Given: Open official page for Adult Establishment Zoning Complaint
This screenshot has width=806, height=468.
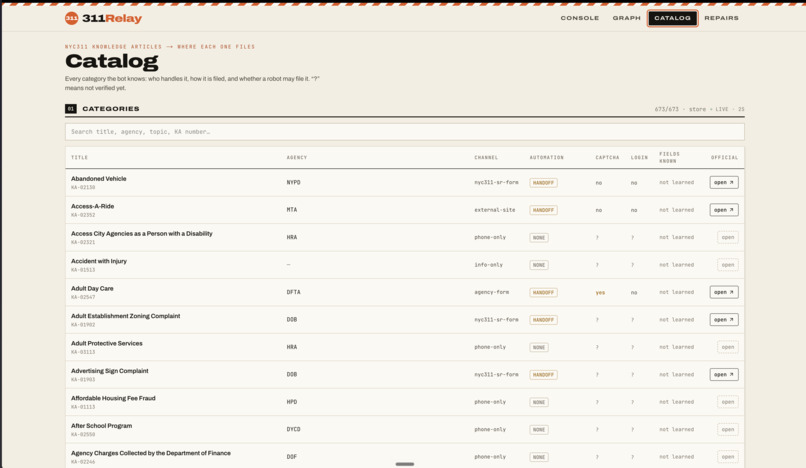Looking at the screenshot, I should click(x=724, y=319).
